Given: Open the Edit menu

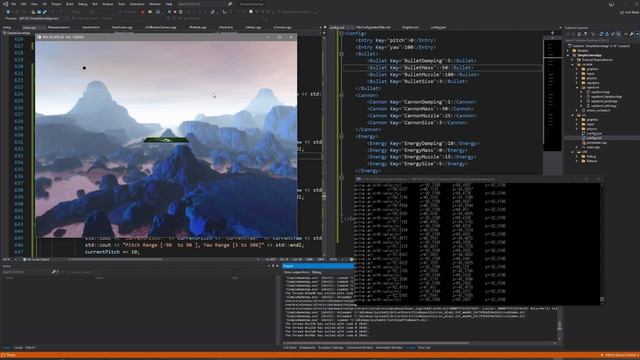Looking at the screenshot, I should [x=23, y=4].
